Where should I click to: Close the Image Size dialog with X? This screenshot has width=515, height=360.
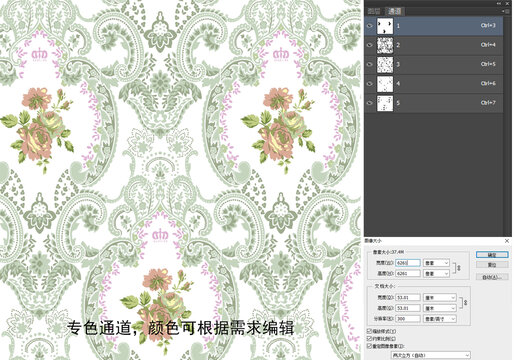coord(507,241)
